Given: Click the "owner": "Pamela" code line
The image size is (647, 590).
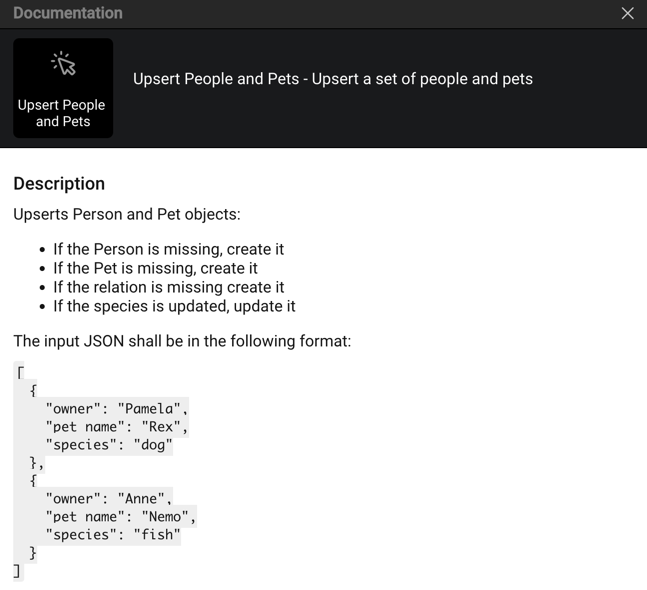Looking at the screenshot, I should 117,408.
